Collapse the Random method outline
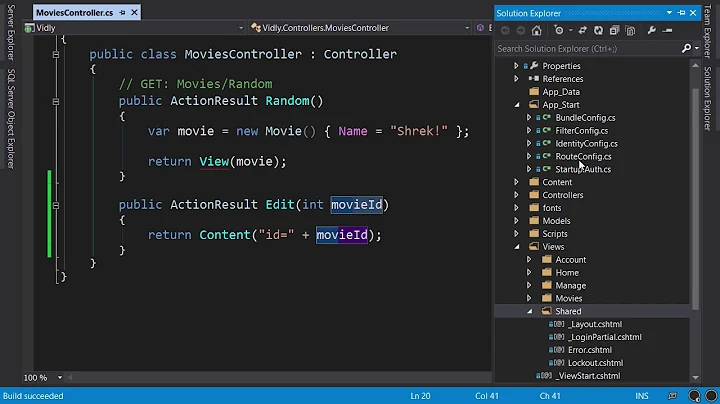 click(56, 101)
